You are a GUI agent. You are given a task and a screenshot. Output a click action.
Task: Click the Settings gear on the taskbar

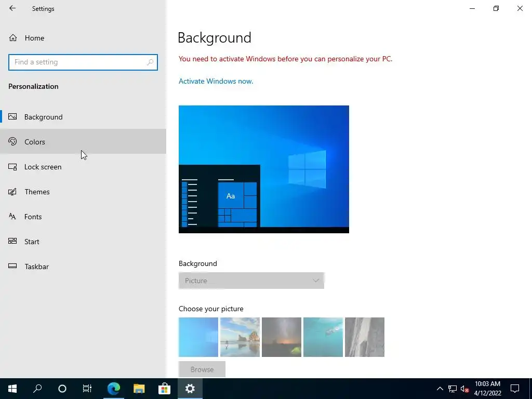190,389
